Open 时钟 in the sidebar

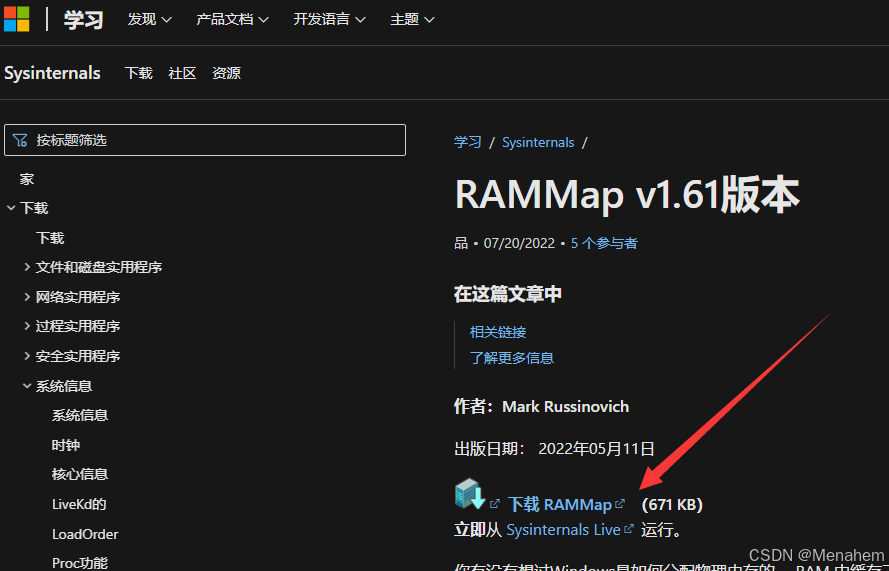[66, 445]
